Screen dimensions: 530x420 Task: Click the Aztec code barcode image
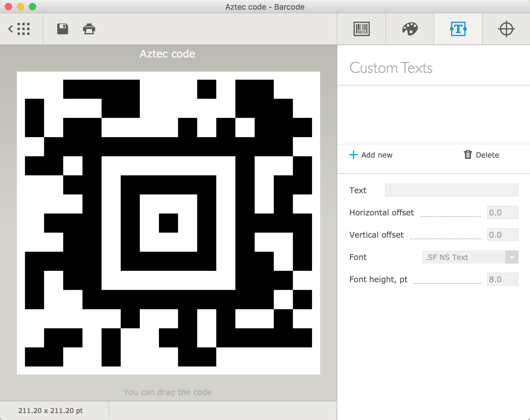click(168, 223)
